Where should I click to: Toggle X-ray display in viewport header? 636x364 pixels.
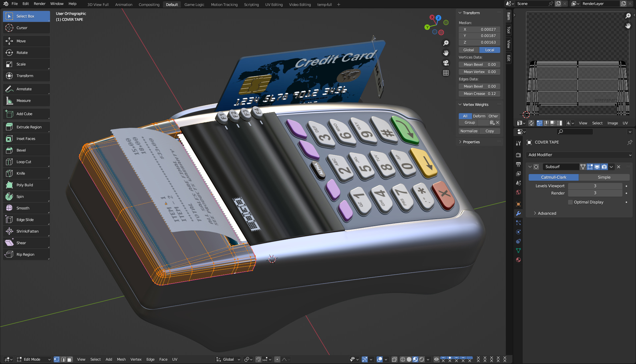[x=394, y=359]
